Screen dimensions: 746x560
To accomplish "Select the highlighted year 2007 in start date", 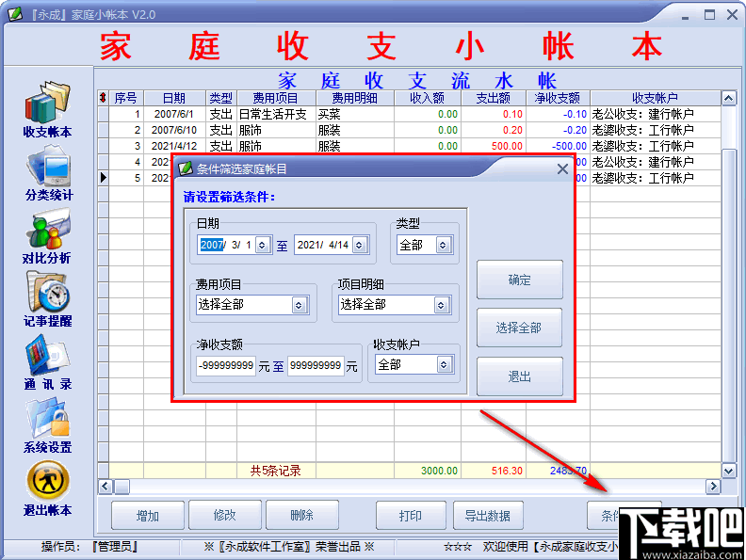I will 212,245.
